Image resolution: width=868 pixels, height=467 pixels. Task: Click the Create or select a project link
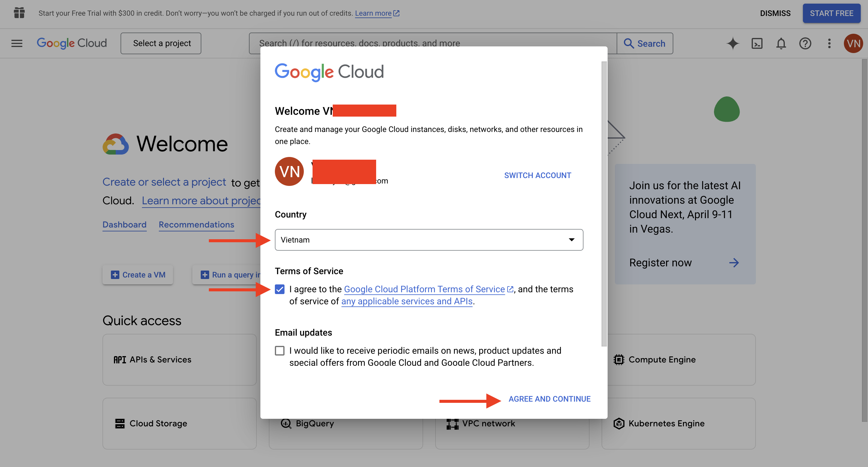pyautogui.click(x=164, y=182)
